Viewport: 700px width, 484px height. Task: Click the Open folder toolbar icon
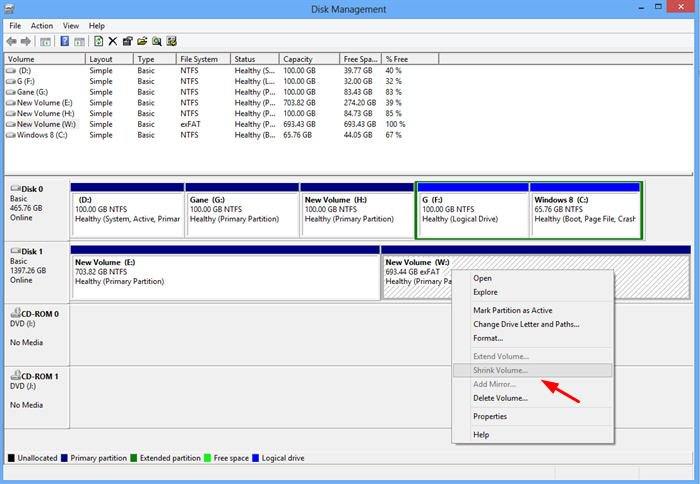point(142,42)
